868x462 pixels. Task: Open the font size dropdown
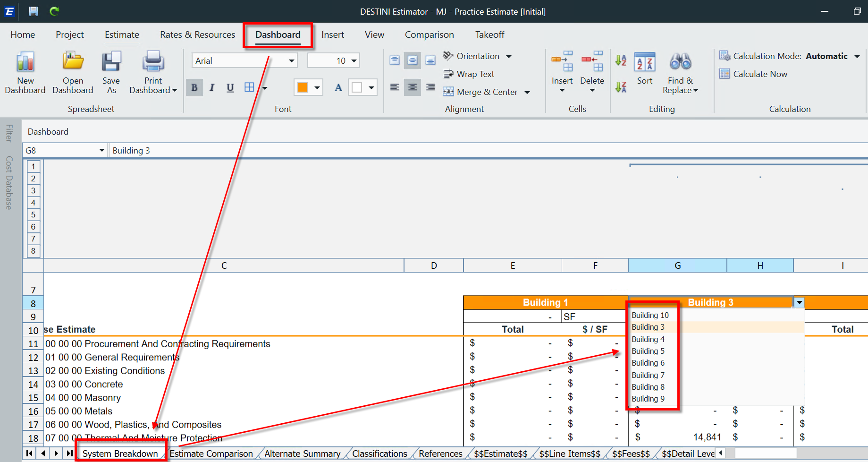354,60
